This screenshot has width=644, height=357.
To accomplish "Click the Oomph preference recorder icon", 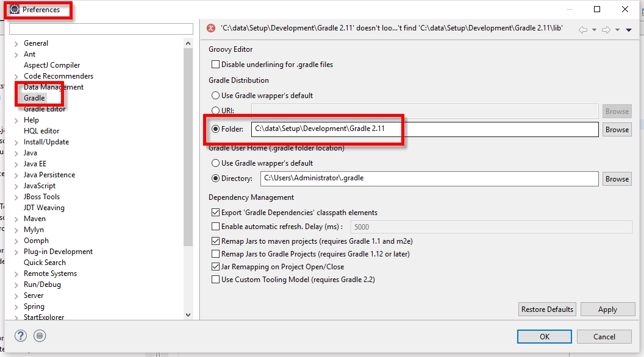I will pyautogui.click(x=39, y=335).
